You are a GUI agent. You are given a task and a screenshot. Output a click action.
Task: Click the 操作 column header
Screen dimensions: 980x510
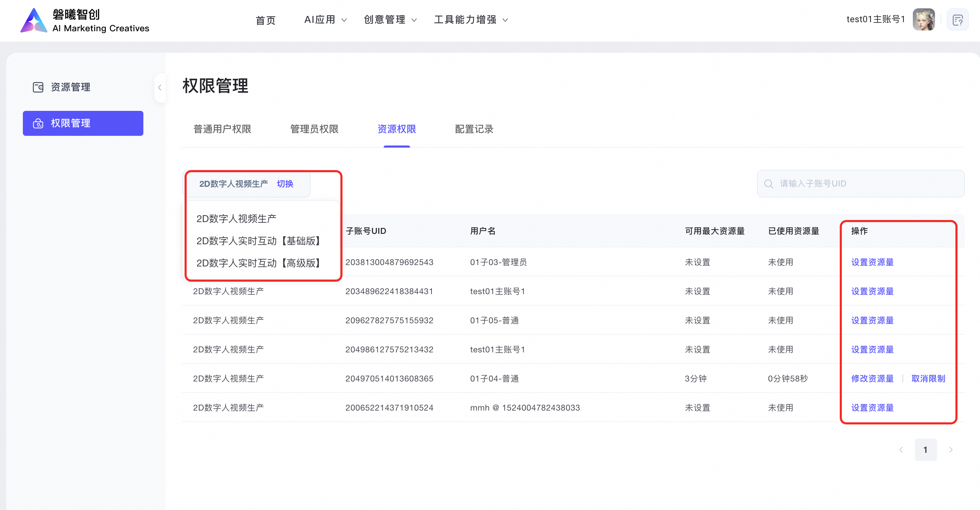(859, 231)
